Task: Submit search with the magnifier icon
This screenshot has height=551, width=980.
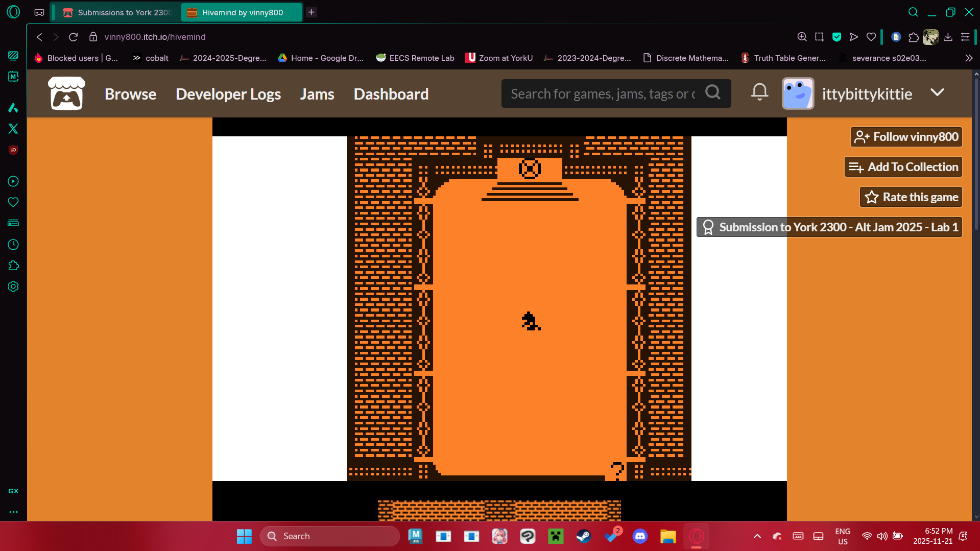Action: 713,93
